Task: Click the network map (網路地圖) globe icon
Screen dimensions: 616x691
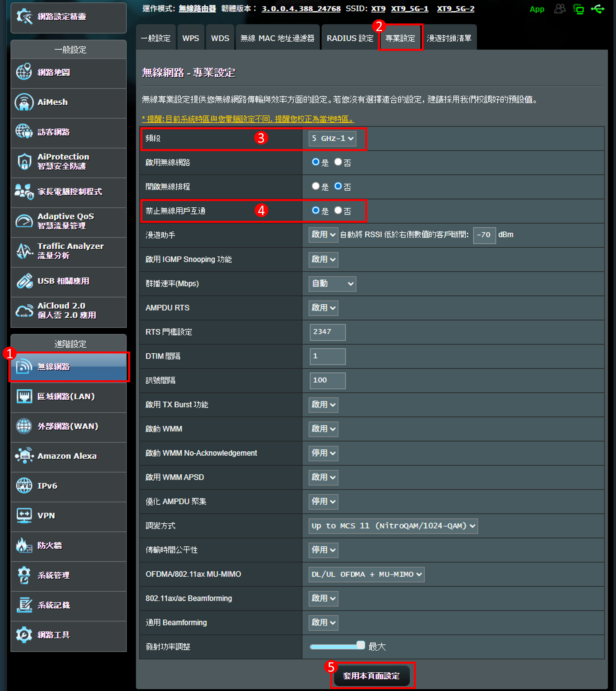Action: click(24, 72)
